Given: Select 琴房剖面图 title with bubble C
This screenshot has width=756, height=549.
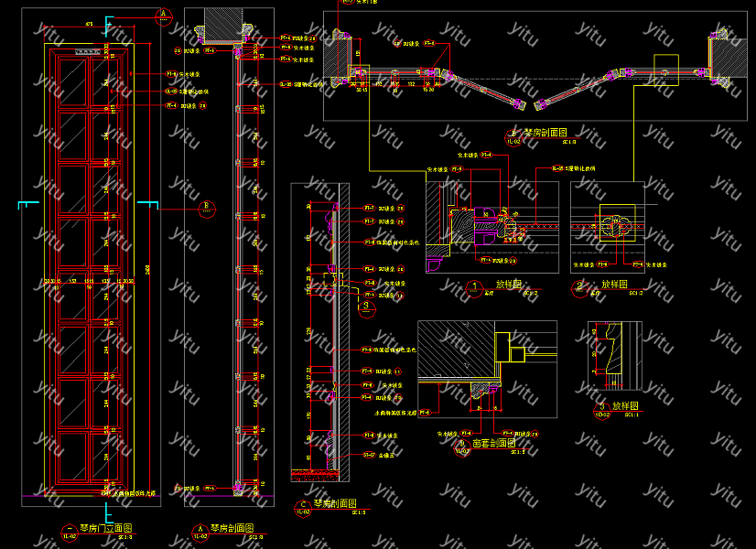Looking at the screenshot, I should click(x=335, y=503).
